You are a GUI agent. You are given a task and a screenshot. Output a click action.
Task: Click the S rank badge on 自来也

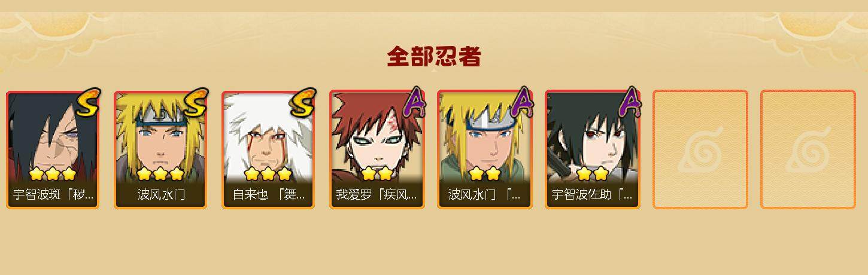click(304, 102)
